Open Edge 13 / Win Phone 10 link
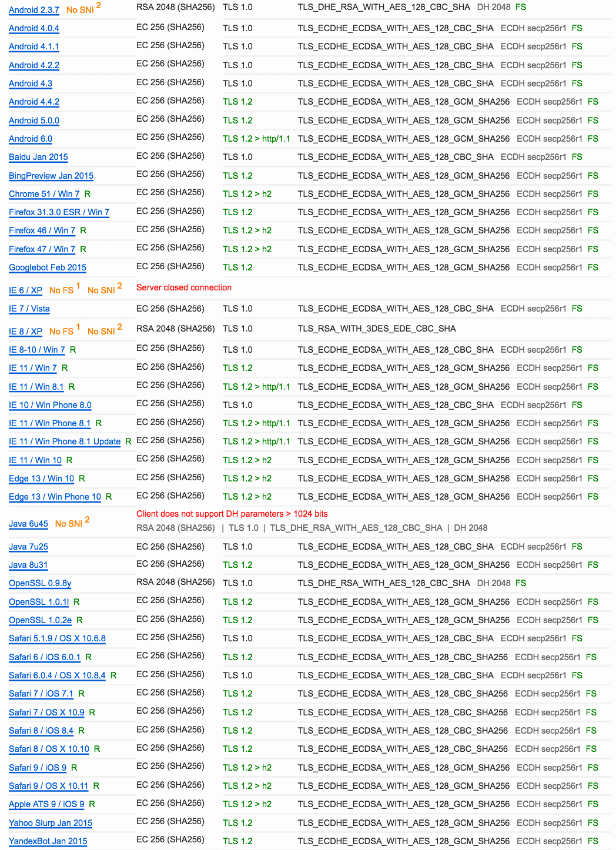This screenshot has height=850, width=616. point(55,497)
